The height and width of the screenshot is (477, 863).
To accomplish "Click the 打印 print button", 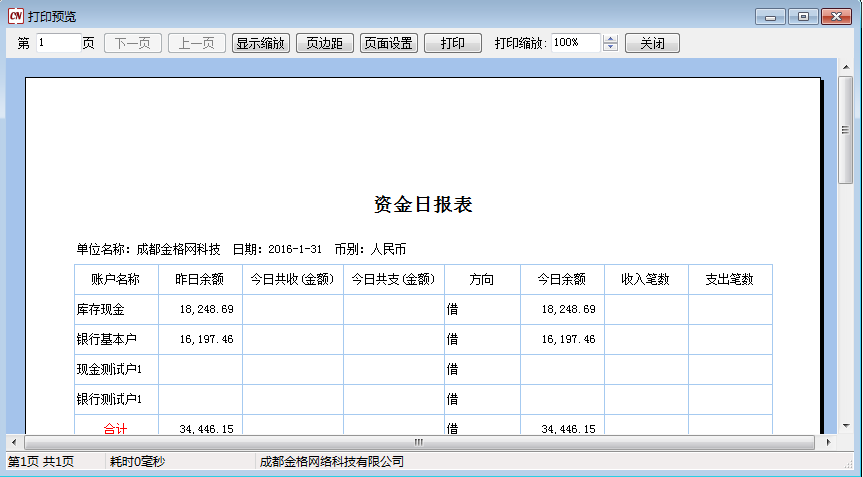I will click(453, 43).
